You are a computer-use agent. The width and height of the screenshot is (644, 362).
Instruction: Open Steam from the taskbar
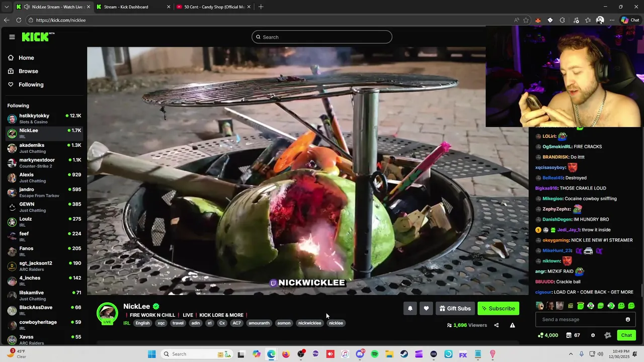404,354
